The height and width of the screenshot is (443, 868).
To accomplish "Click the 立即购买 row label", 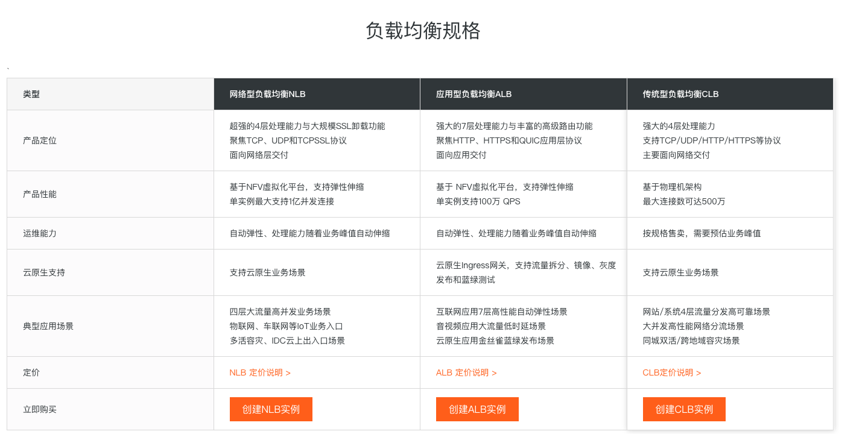I will pos(40,409).
